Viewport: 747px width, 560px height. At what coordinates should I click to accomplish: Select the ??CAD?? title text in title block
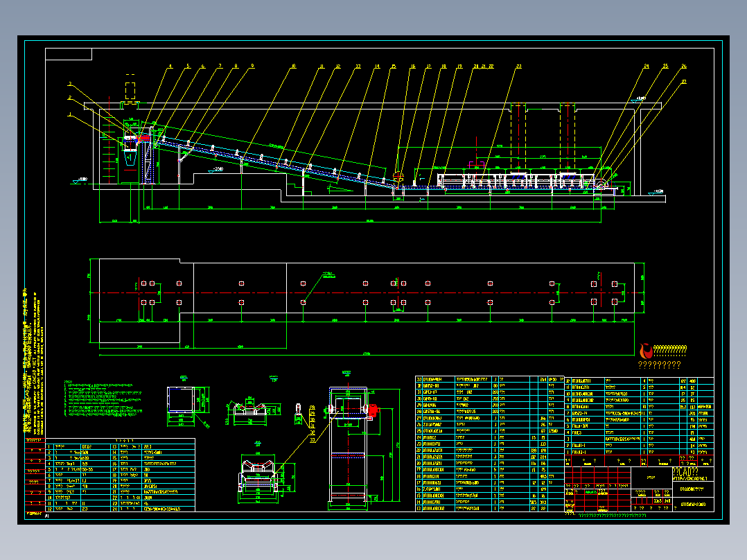click(685, 472)
